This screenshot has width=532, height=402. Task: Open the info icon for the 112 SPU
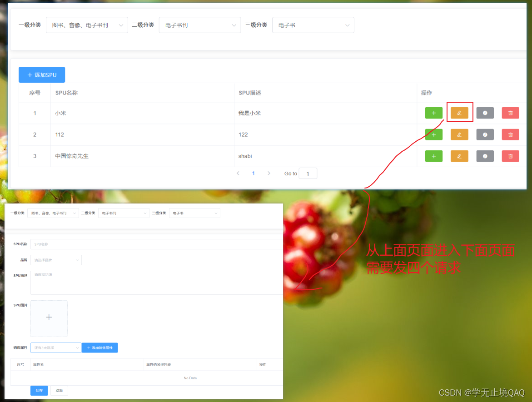coord(485,134)
